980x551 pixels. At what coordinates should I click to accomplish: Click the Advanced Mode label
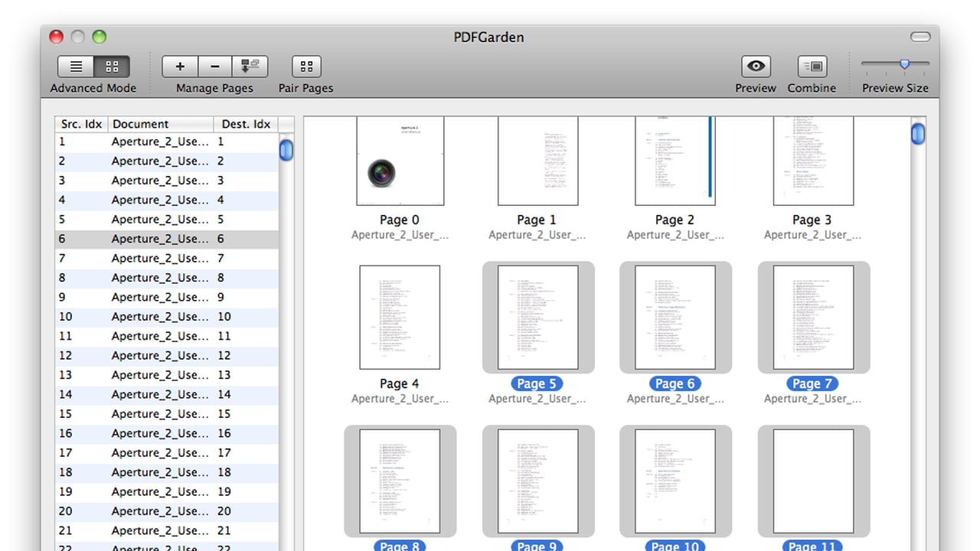(x=93, y=88)
